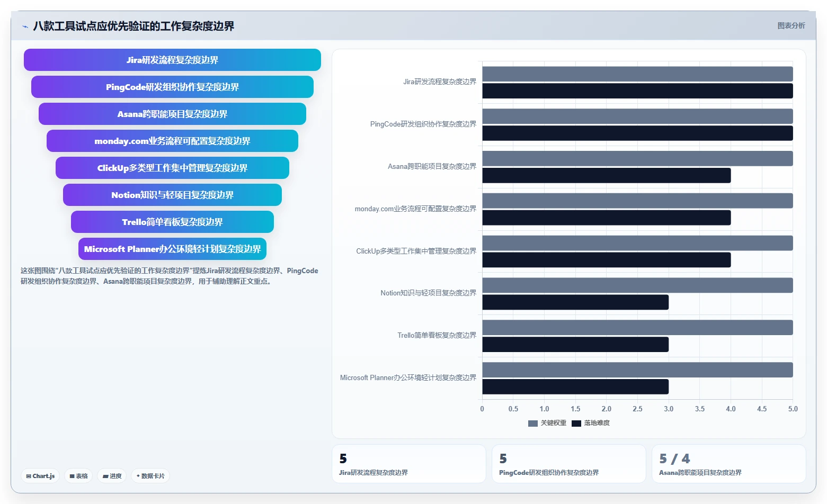Click the Trello dark 落地难度 bar

575,345
